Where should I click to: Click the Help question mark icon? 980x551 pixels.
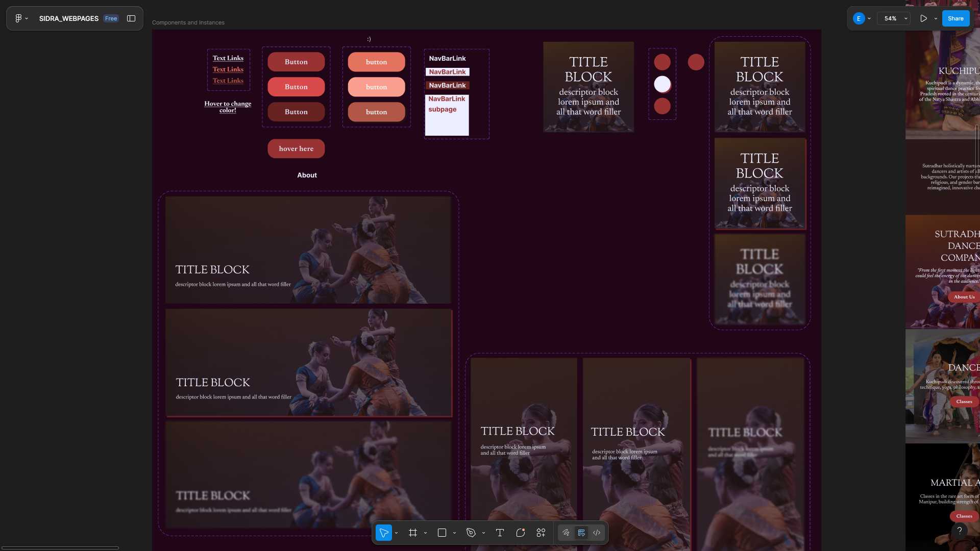[x=960, y=531]
